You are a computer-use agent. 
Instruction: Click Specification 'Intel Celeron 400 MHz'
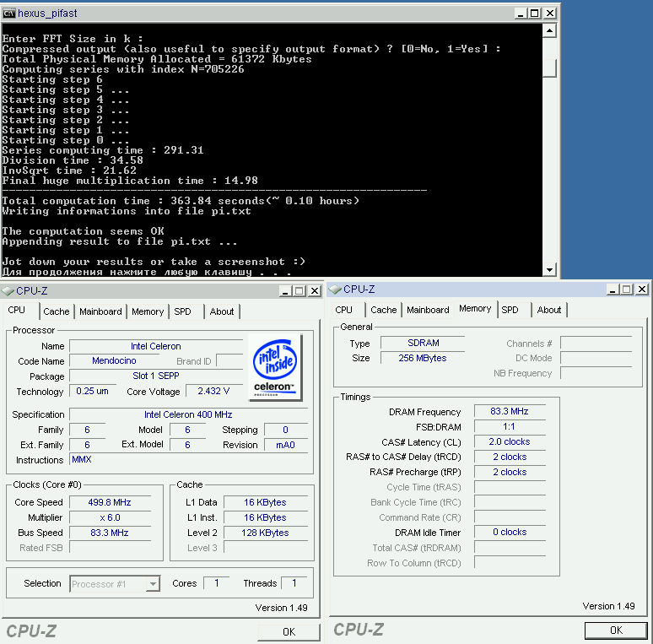pos(188,414)
